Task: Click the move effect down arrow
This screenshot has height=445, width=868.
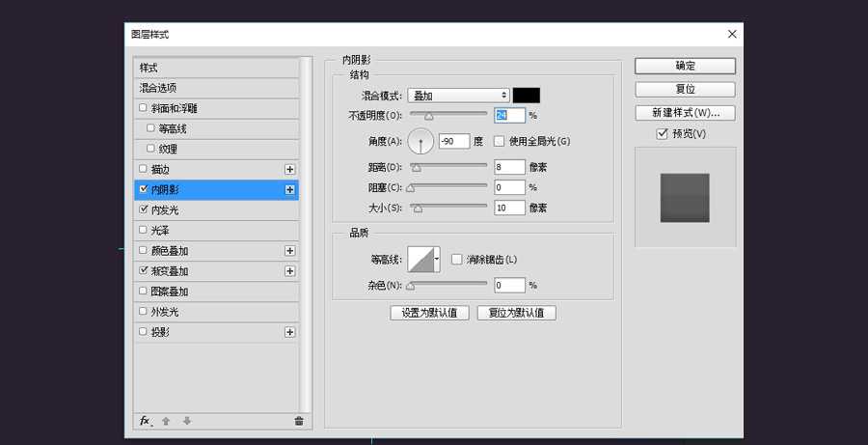Action: click(x=187, y=421)
